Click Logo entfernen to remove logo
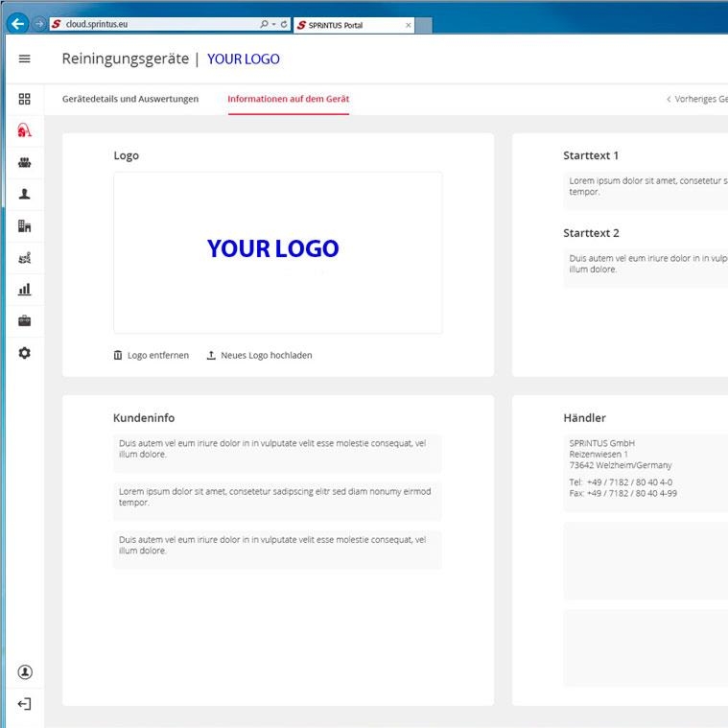728x728 pixels. [152, 355]
